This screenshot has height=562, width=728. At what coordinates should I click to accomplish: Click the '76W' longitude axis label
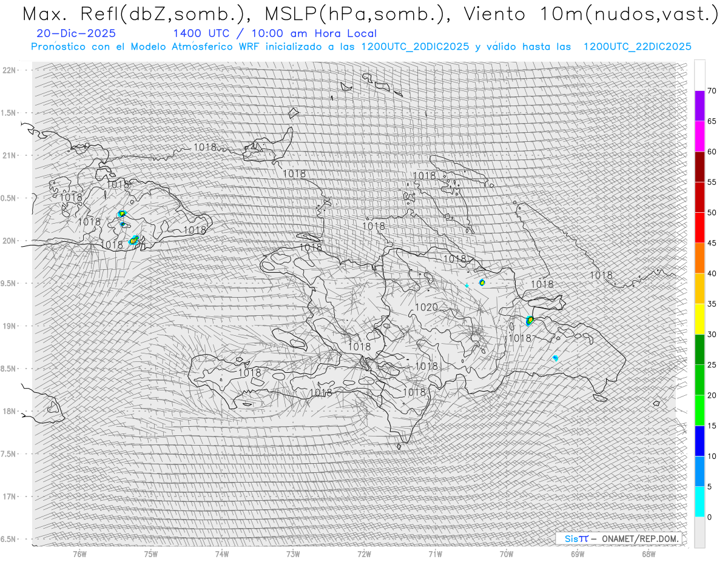[79, 554]
